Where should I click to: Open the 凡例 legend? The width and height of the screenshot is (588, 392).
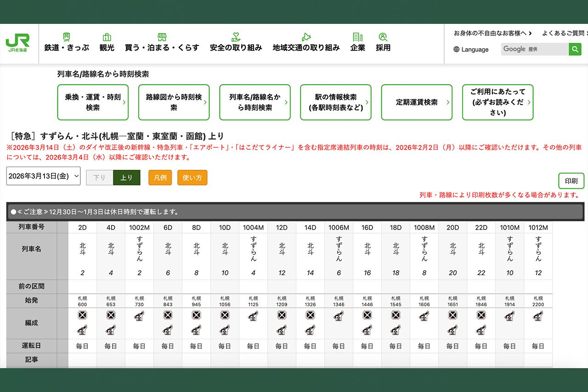tap(160, 177)
